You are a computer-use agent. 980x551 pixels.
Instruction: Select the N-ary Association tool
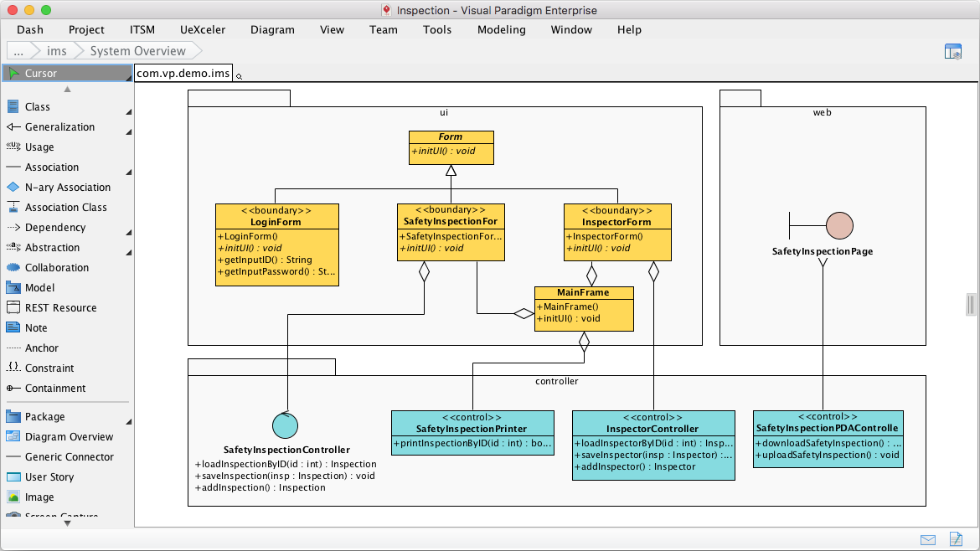(67, 187)
